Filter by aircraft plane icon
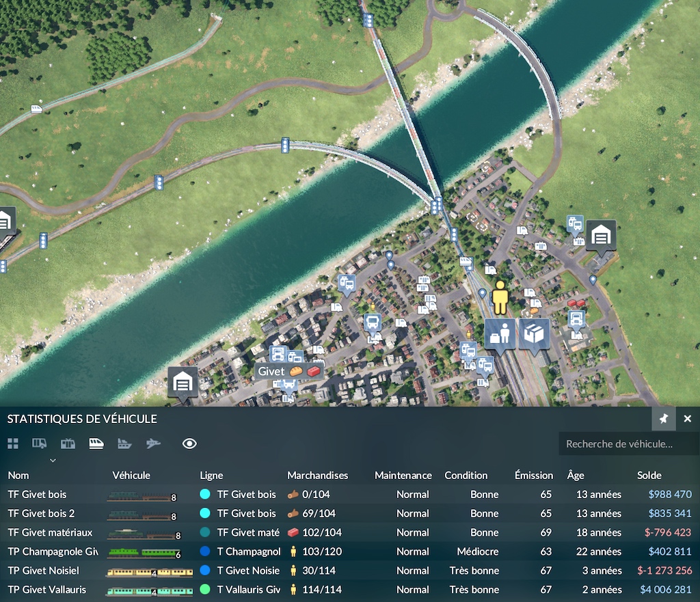Screen dimensions: 700x602 [153, 443]
